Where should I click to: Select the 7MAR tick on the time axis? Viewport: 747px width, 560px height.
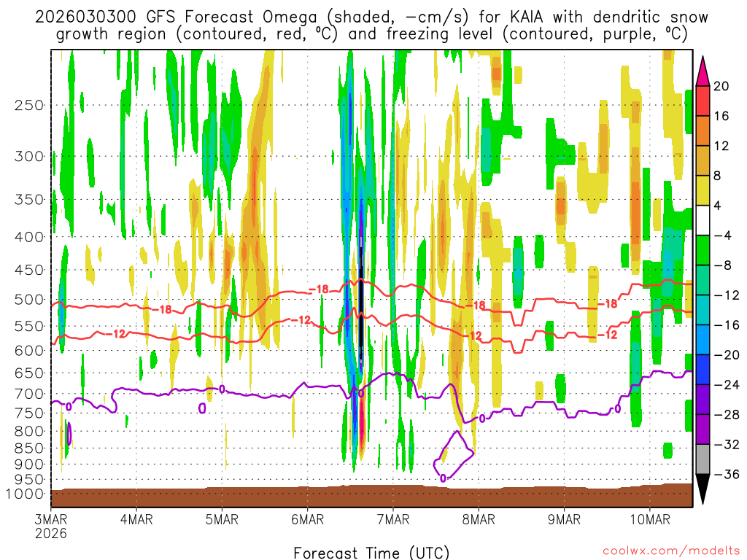click(393, 519)
